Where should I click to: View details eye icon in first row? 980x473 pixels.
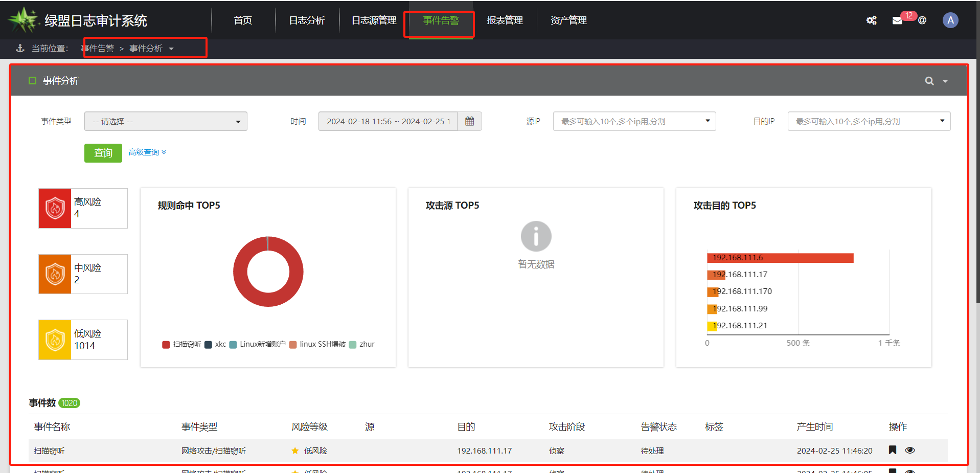point(910,451)
